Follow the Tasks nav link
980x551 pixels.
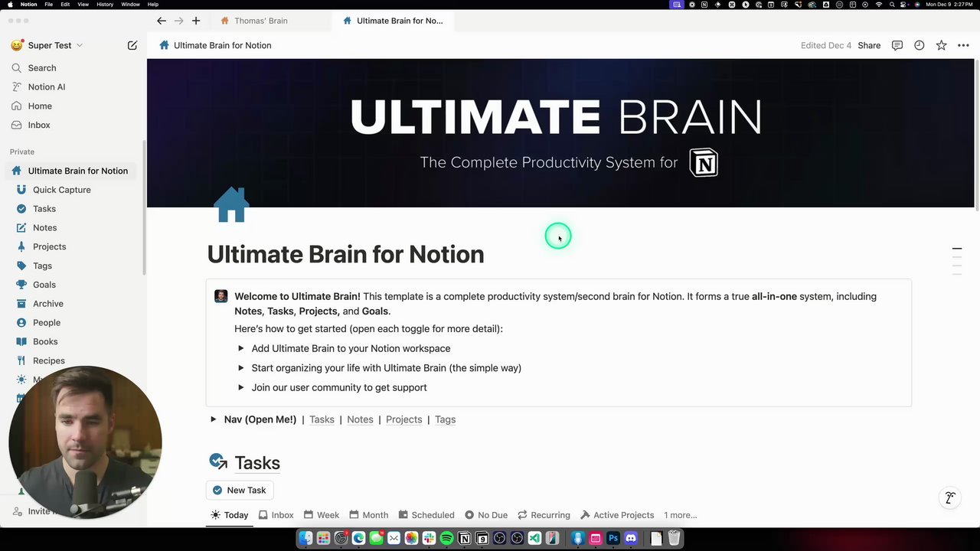click(x=322, y=419)
